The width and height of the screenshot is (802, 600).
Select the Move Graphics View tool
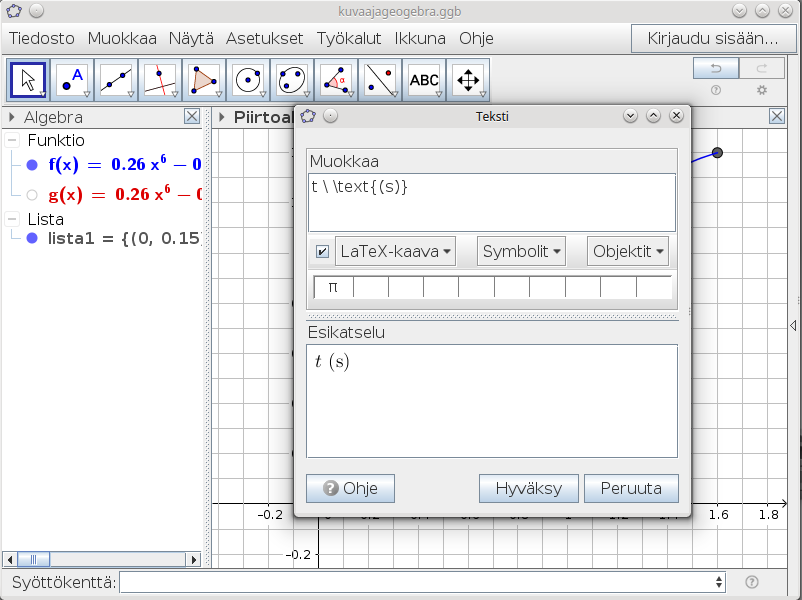468,80
